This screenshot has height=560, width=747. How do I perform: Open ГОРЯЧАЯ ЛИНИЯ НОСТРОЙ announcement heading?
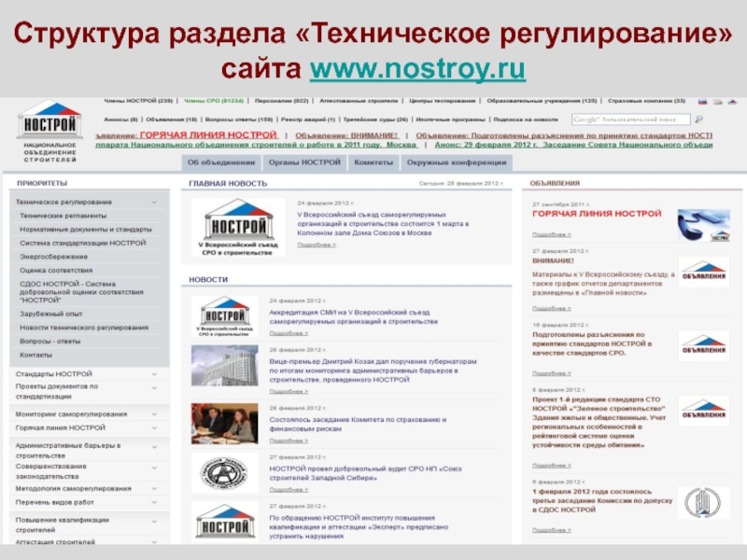click(597, 214)
